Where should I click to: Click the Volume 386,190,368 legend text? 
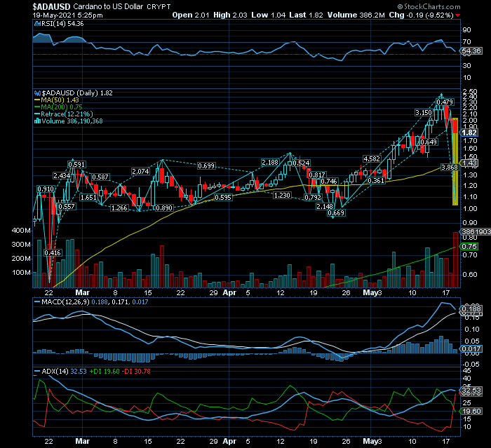[72, 121]
